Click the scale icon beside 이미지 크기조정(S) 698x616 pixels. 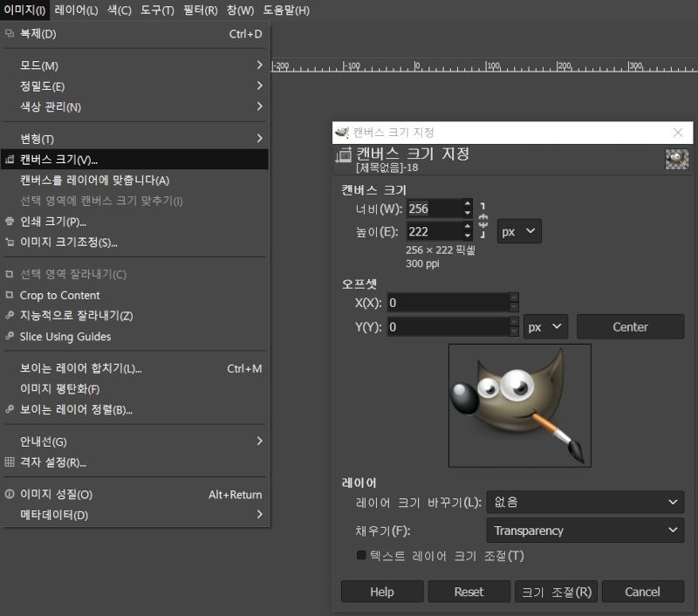point(10,243)
